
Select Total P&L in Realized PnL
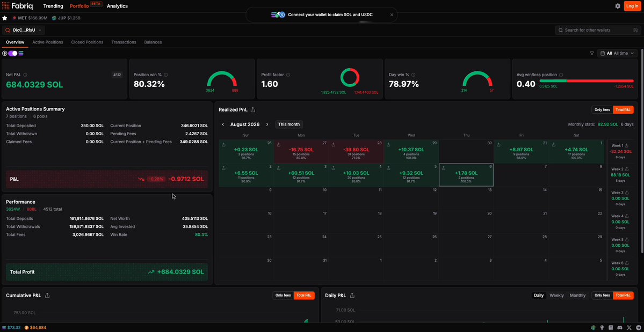click(623, 110)
